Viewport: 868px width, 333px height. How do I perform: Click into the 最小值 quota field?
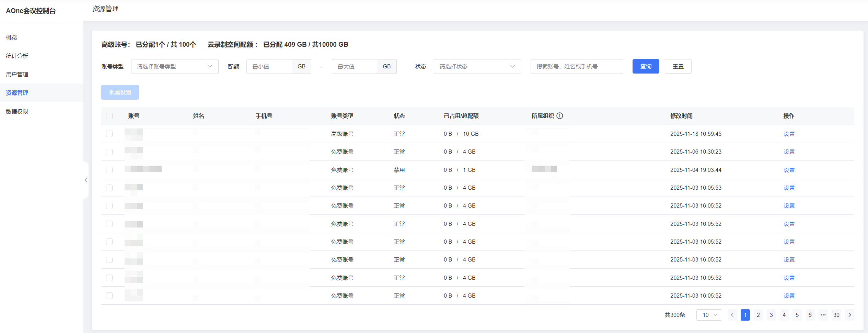point(269,66)
